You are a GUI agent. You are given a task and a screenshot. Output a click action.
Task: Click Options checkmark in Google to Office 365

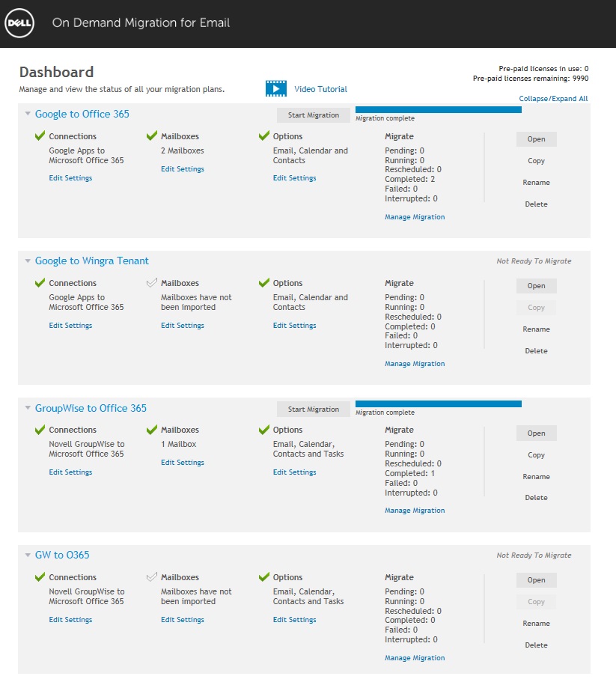click(x=264, y=136)
